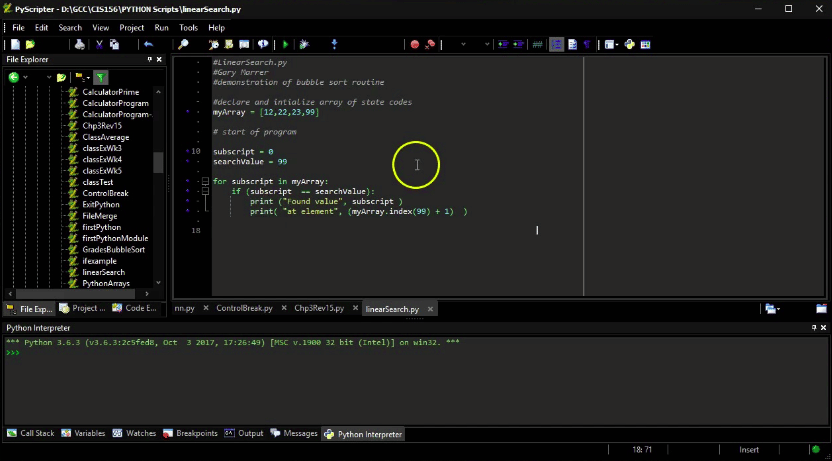The height and width of the screenshot is (461, 832).
Task: Clear all breakpoints red icon
Action: click(430, 45)
